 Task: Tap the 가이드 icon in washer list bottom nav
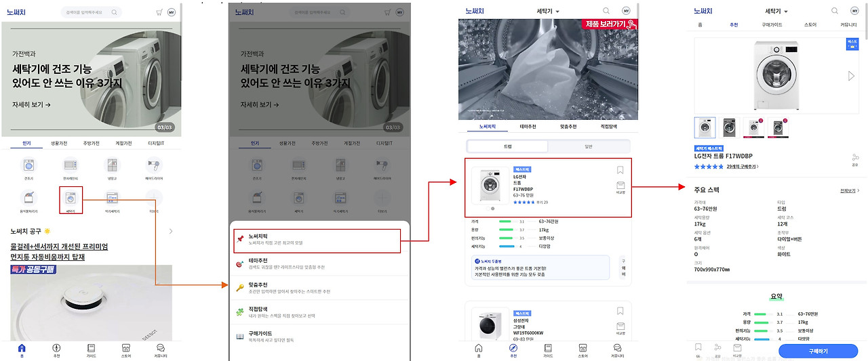coord(548,348)
